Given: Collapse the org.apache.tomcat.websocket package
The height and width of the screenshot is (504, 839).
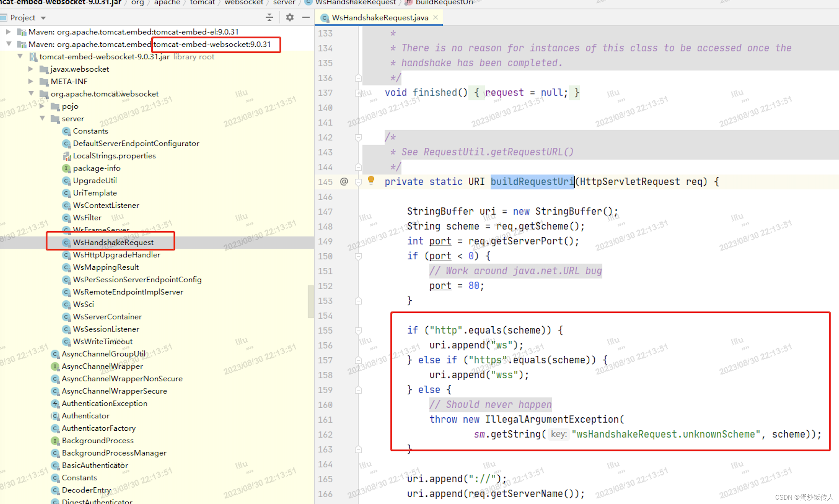Looking at the screenshot, I should coord(31,93).
